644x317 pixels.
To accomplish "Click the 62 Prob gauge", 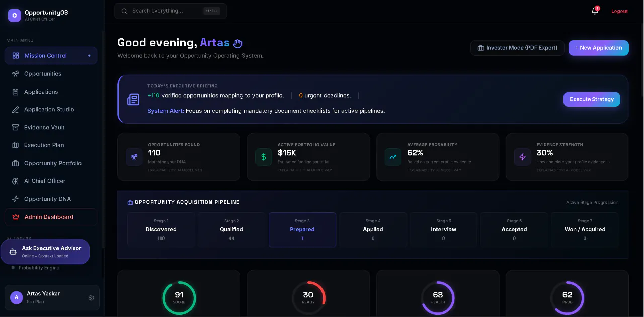I will (567, 298).
